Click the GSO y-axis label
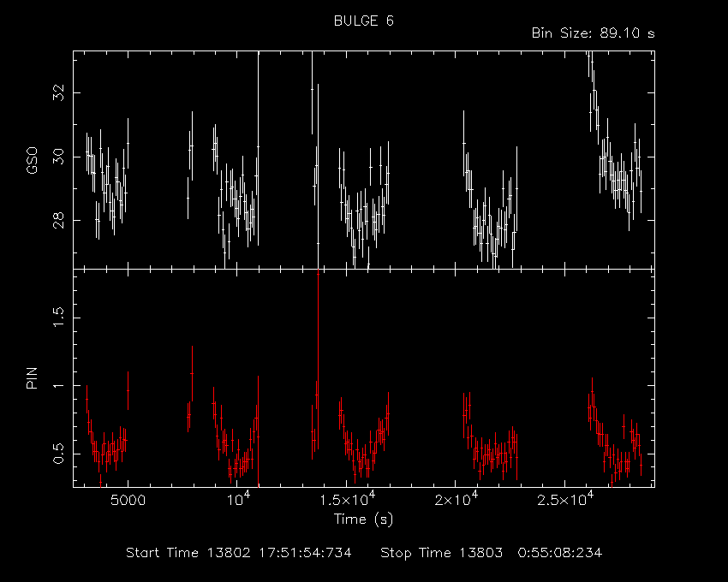 point(32,161)
